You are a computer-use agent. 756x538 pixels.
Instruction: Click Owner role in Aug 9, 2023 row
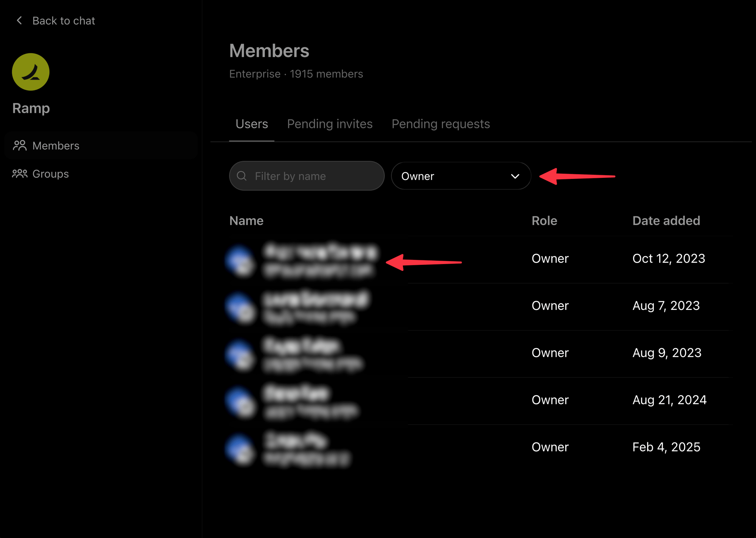click(550, 353)
